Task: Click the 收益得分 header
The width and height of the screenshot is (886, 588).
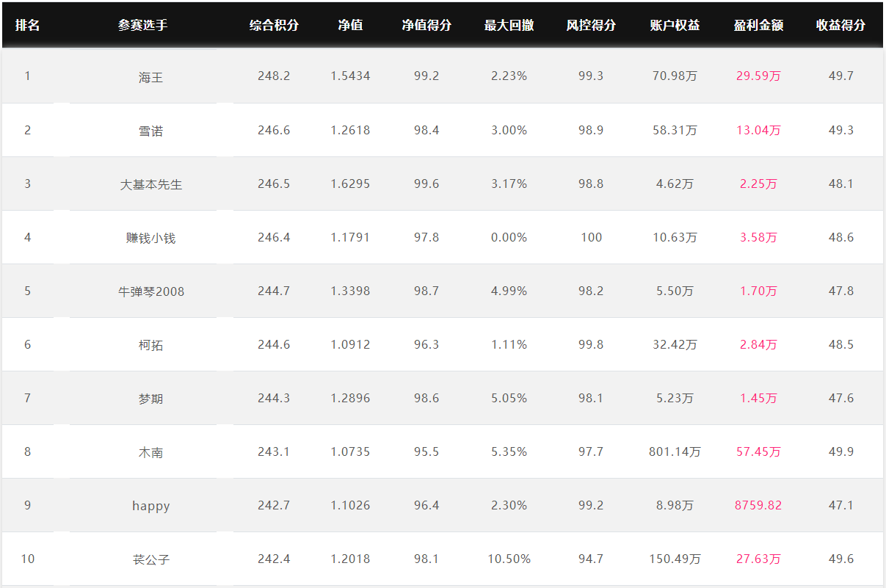Action: tap(840, 25)
